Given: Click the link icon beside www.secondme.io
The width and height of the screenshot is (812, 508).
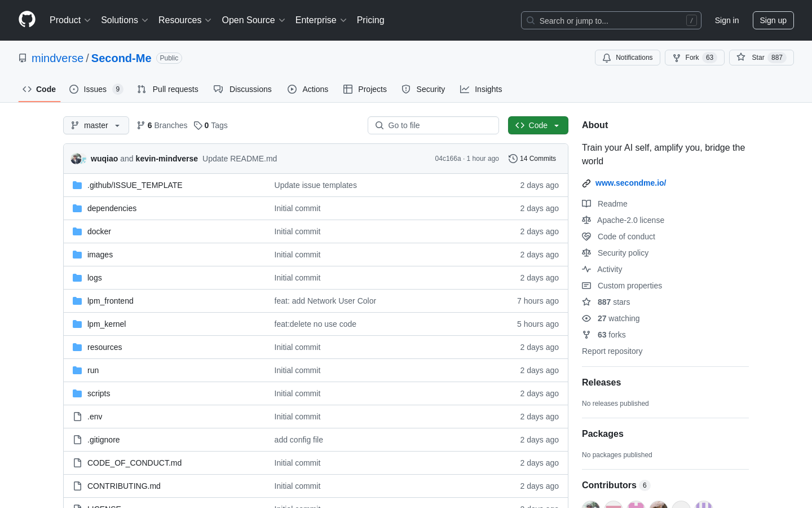Looking at the screenshot, I should pos(586,183).
